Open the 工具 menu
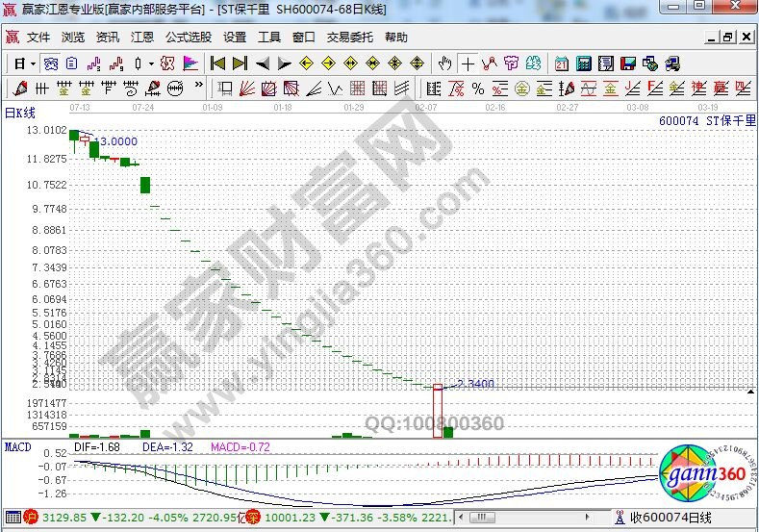759x532 pixels. (269, 38)
